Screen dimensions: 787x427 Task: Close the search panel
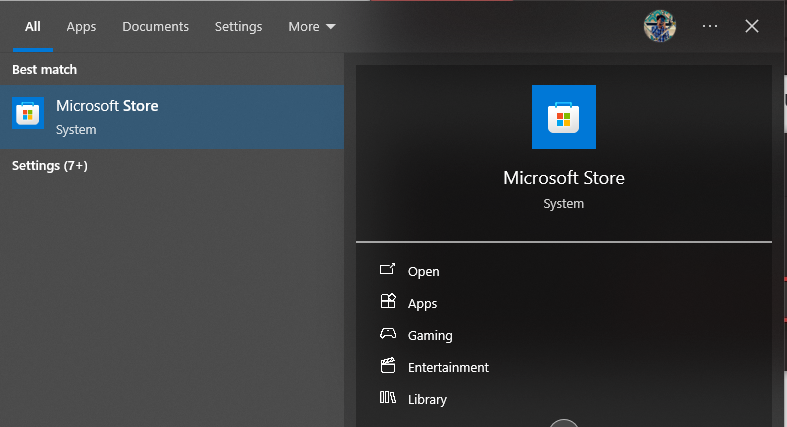point(752,27)
